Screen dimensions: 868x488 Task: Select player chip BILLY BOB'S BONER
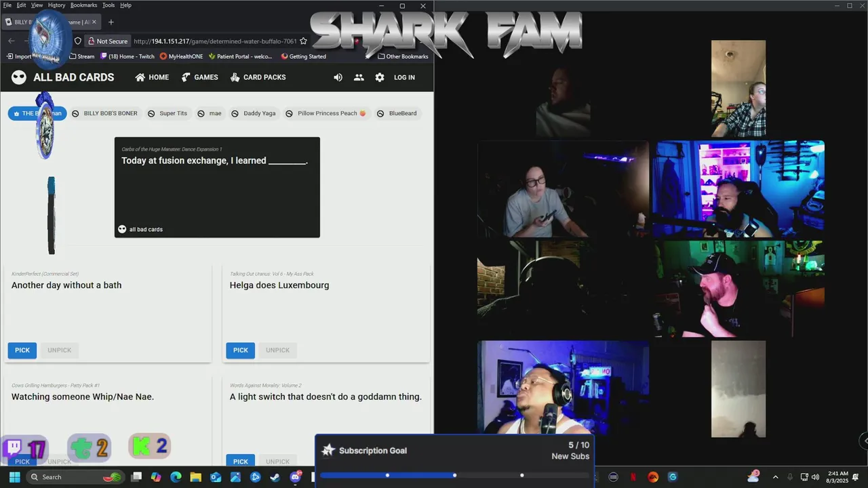coord(104,113)
